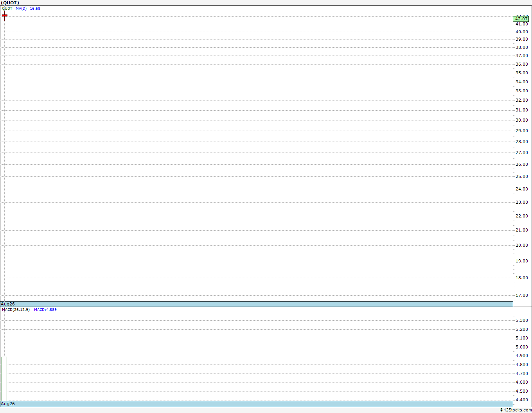Click the 5.000 MACD axis label
The image size is (532, 413).
point(522,347)
